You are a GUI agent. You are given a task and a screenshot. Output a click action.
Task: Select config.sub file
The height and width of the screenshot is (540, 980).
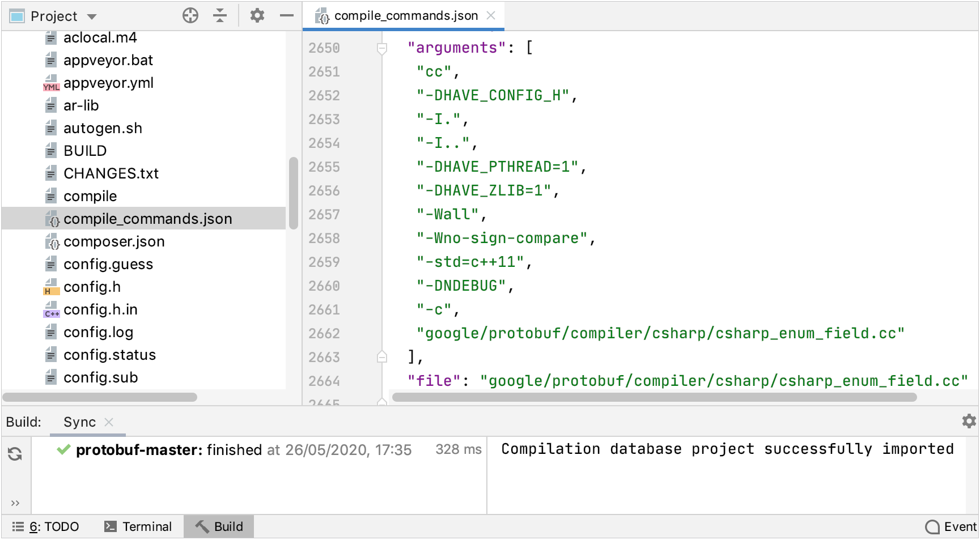point(100,377)
